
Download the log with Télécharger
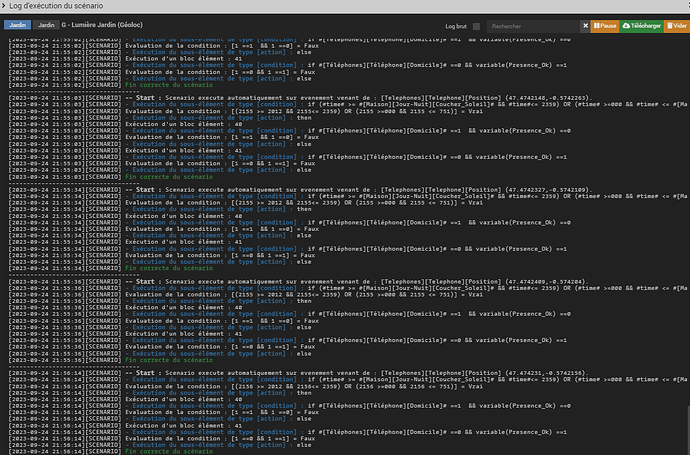pyautogui.click(x=642, y=26)
